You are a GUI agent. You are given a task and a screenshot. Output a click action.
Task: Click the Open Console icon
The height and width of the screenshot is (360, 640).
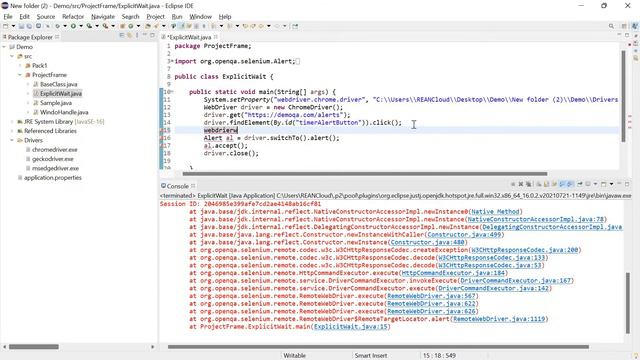click(603, 184)
